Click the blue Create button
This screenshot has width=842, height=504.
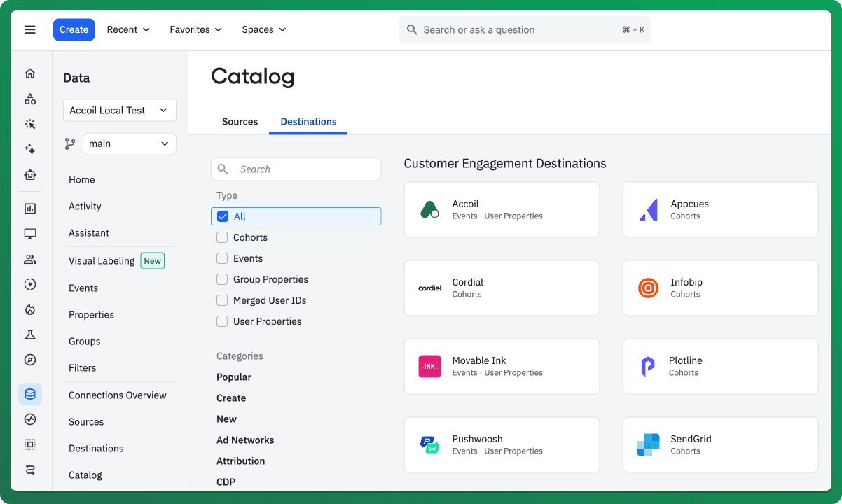74,29
